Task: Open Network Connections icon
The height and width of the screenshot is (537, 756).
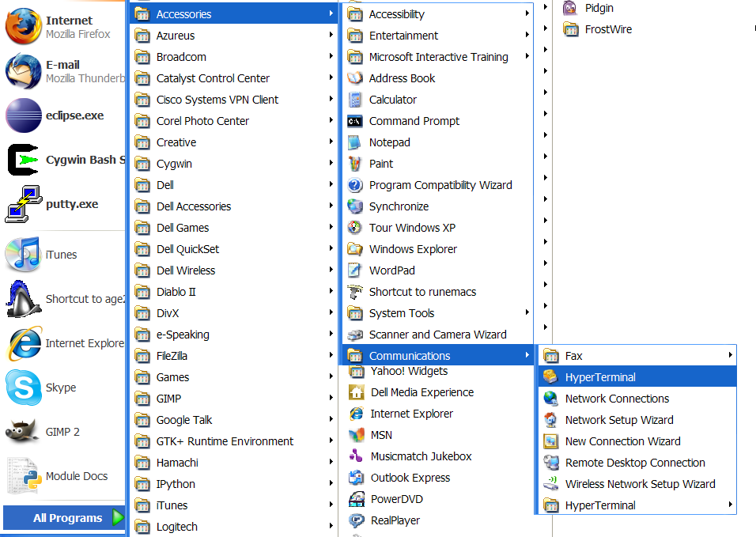Action: tap(550, 399)
